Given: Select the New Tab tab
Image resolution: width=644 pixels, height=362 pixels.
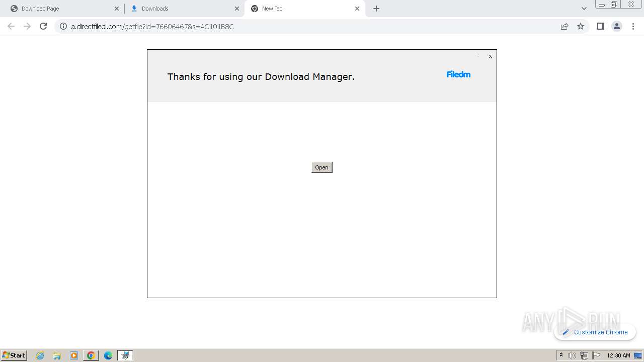Looking at the screenshot, I should [x=305, y=9].
